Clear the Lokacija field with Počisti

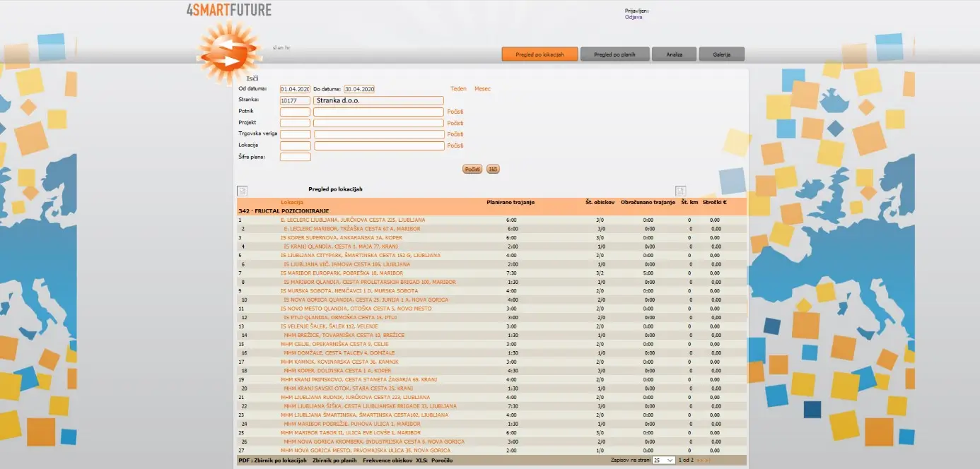point(455,146)
